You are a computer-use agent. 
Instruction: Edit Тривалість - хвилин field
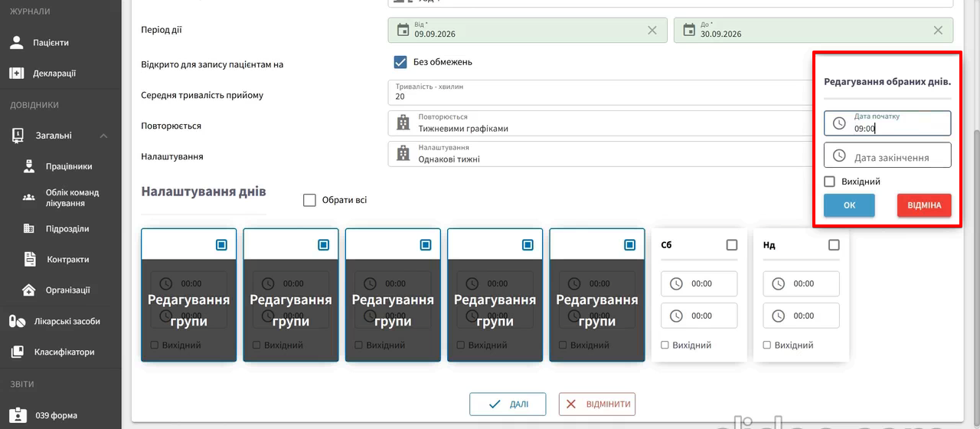pyautogui.click(x=601, y=93)
